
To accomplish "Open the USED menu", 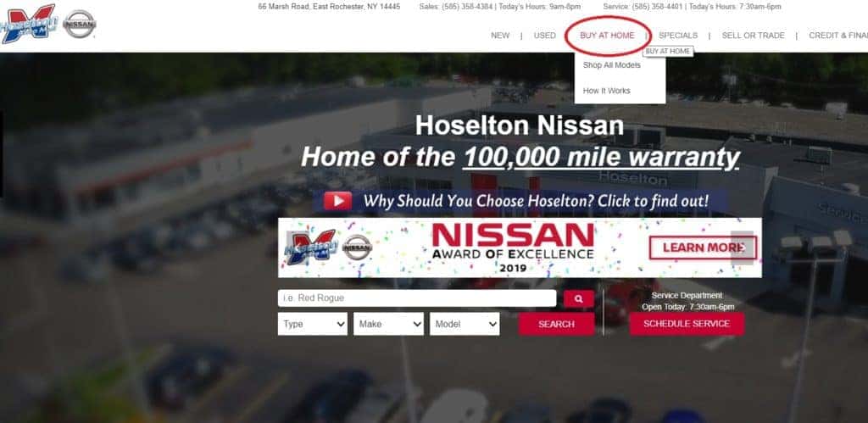I will click(545, 36).
